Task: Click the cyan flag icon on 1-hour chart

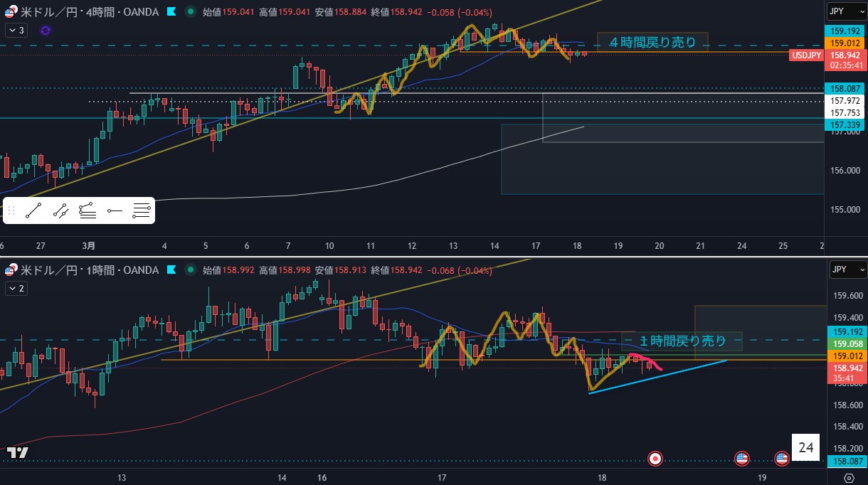Action: coord(171,270)
